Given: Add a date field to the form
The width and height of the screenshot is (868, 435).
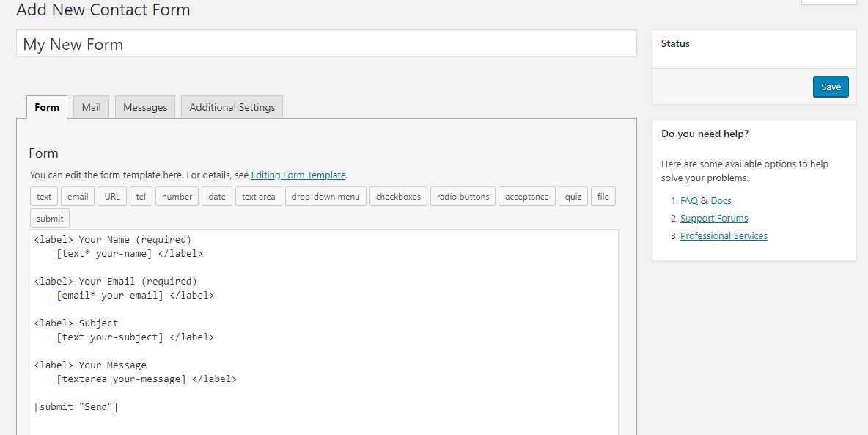Looking at the screenshot, I should click(x=216, y=196).
